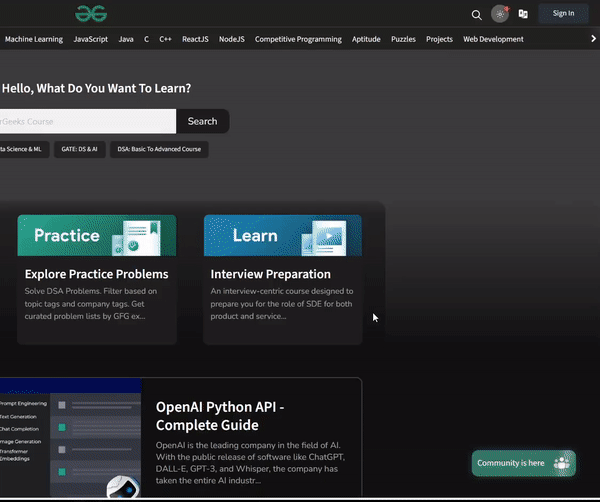Click the GeeksforGeeks logo
Screen dimensions: 600x502
point(91,13)
